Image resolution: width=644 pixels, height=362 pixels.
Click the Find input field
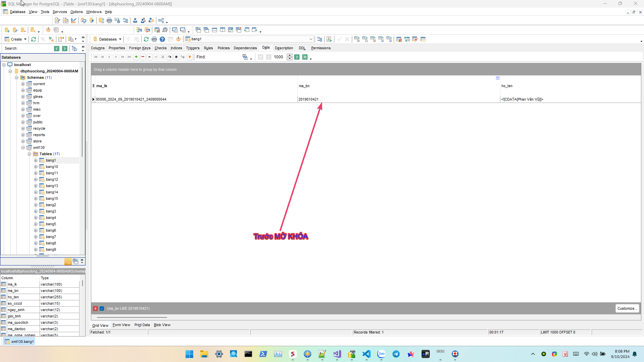[223, 57]
